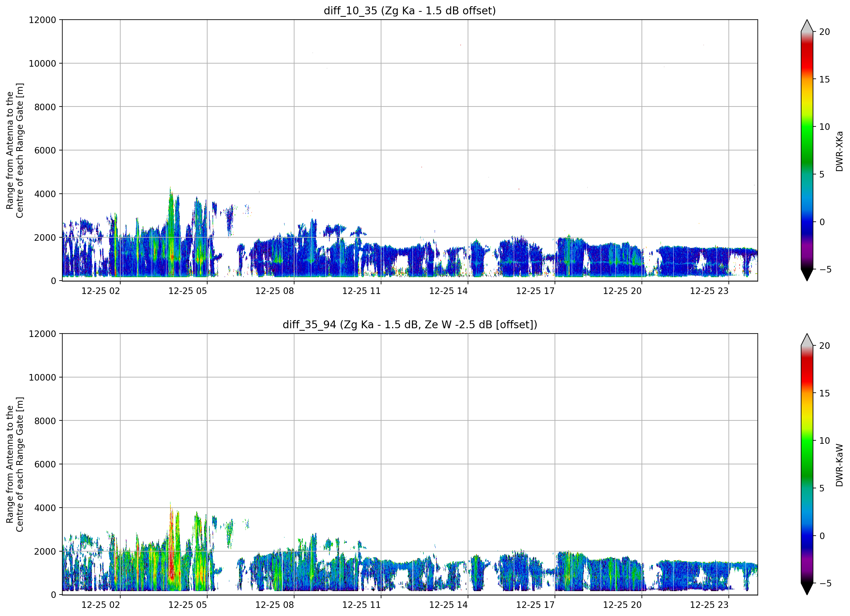Click the 6000 y-tick of diff_10_35 plot
Screen dimensions: 850x616
point(45,151)
